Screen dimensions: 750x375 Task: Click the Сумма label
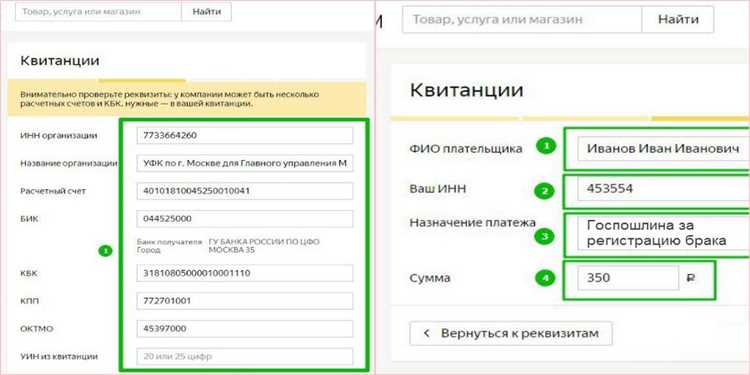click(x=430, y=278)
